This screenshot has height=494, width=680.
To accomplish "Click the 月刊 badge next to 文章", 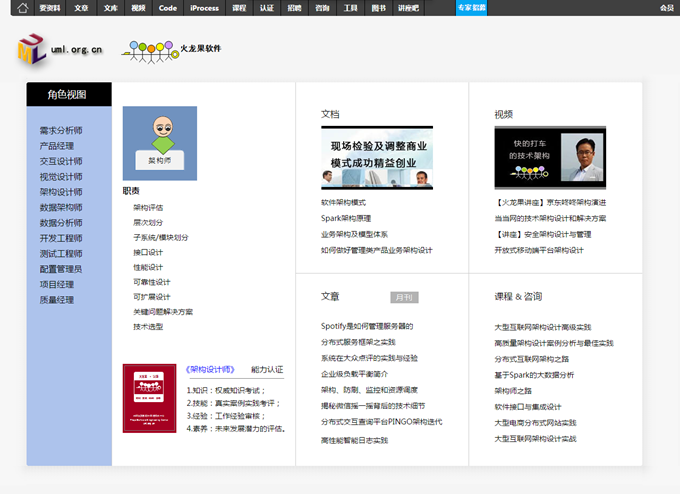I will 404,297.
